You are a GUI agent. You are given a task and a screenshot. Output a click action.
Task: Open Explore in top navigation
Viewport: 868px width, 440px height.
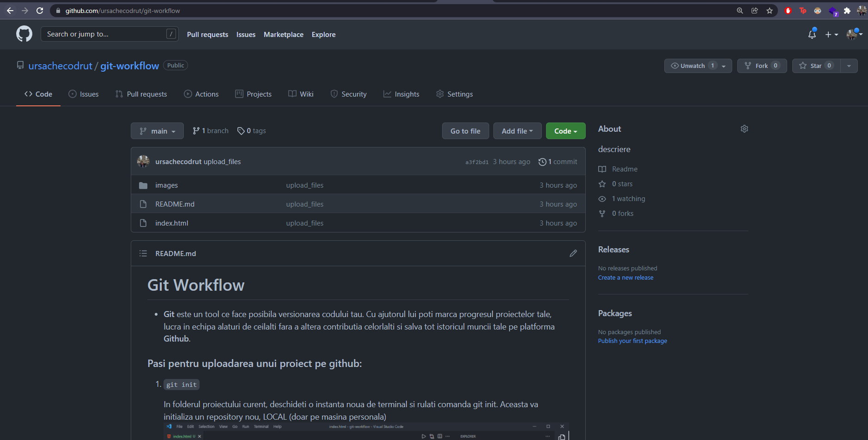coord(323,35)
